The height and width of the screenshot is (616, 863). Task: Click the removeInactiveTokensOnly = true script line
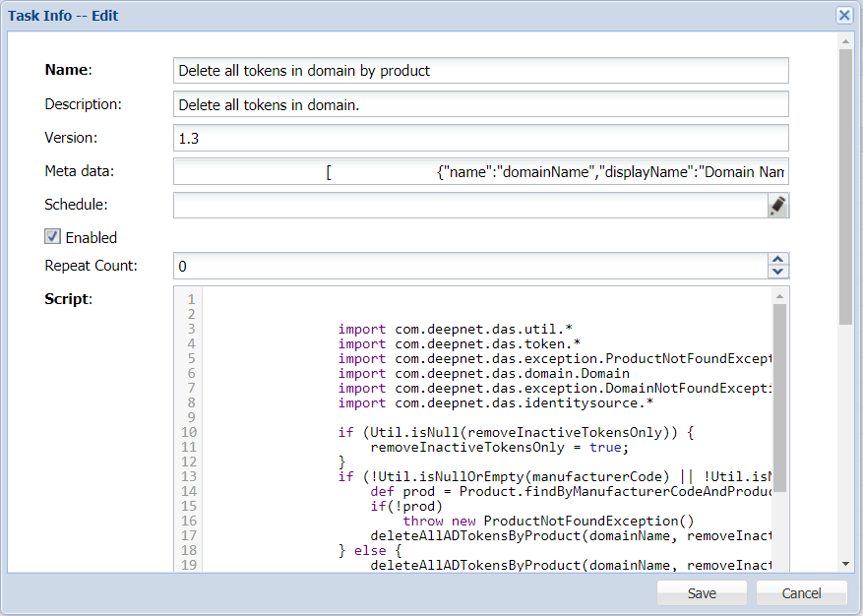[498, 447]
